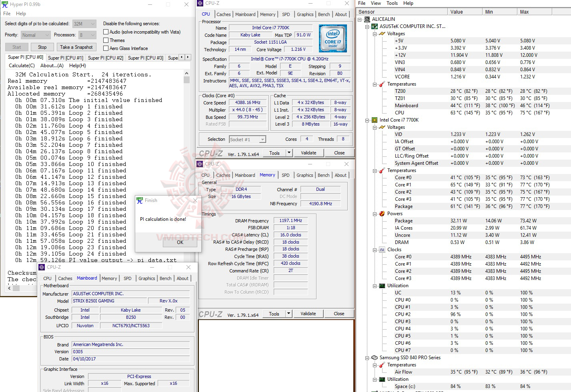Open the Graphics tab in the CPU-Z Mainboard window
Viewport: 571px width, 392px height.
coord(147,278)
